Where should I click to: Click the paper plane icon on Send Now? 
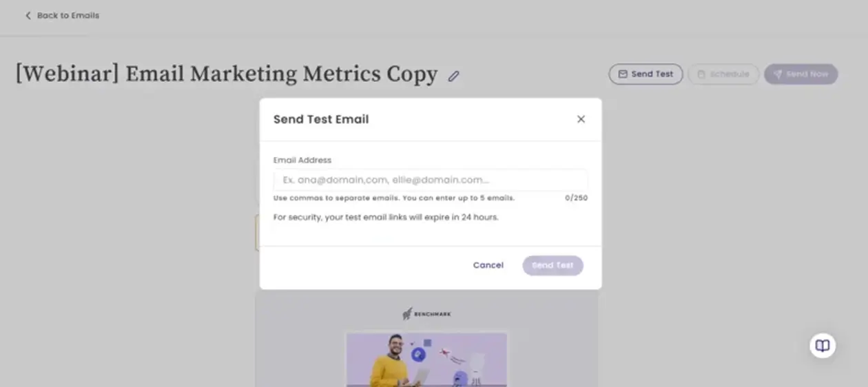[778, 74]
